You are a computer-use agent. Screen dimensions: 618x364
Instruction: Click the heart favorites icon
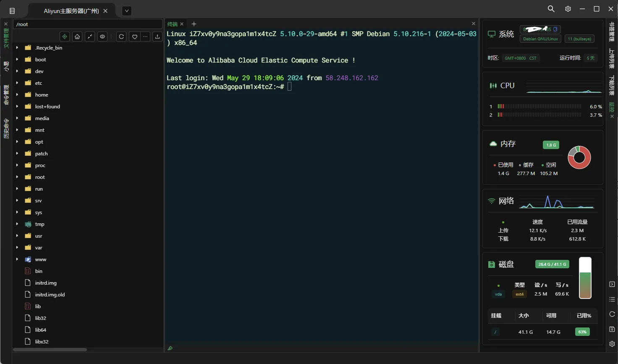pos(134,37)
